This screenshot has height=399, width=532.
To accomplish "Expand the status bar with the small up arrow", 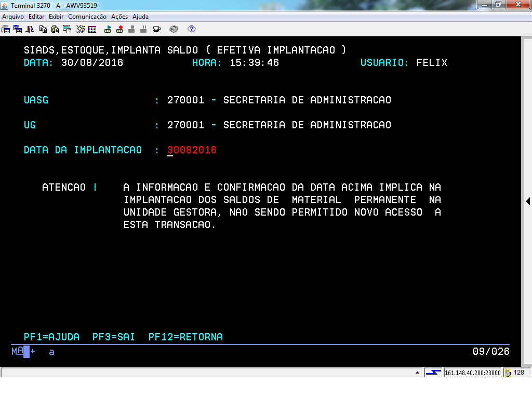I will pos(417,373).
